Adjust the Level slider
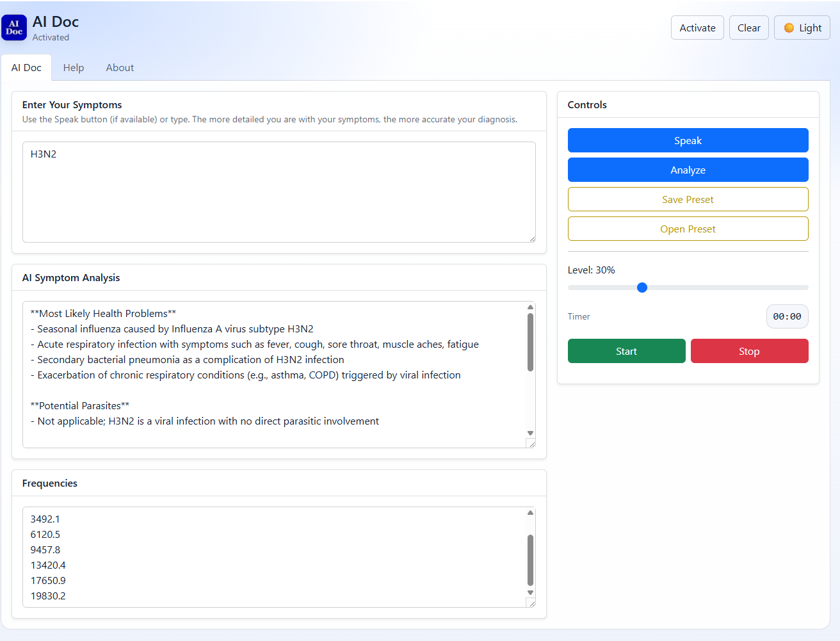Screen dimensions: 840x641 (x=642, y=288)
